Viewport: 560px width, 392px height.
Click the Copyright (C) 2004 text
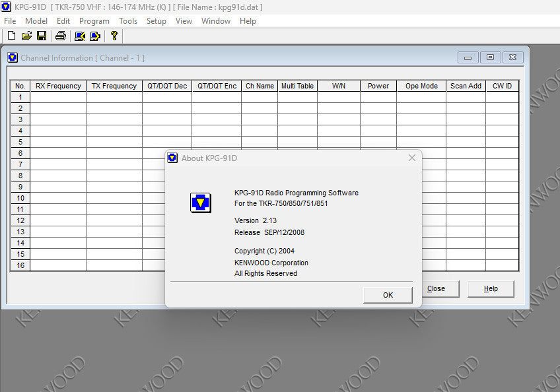264,251
